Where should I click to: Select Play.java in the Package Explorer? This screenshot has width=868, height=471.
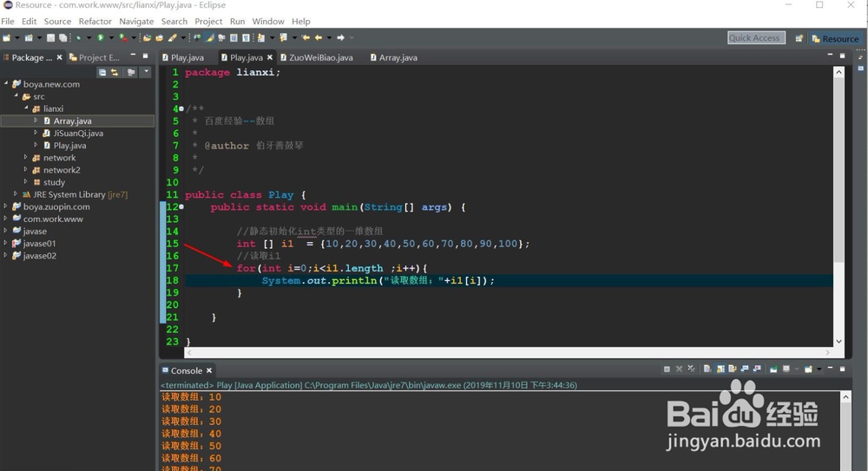(69, 145)
